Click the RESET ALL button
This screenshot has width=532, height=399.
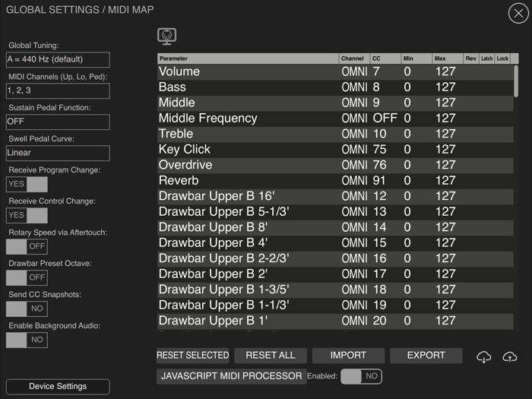271,356
